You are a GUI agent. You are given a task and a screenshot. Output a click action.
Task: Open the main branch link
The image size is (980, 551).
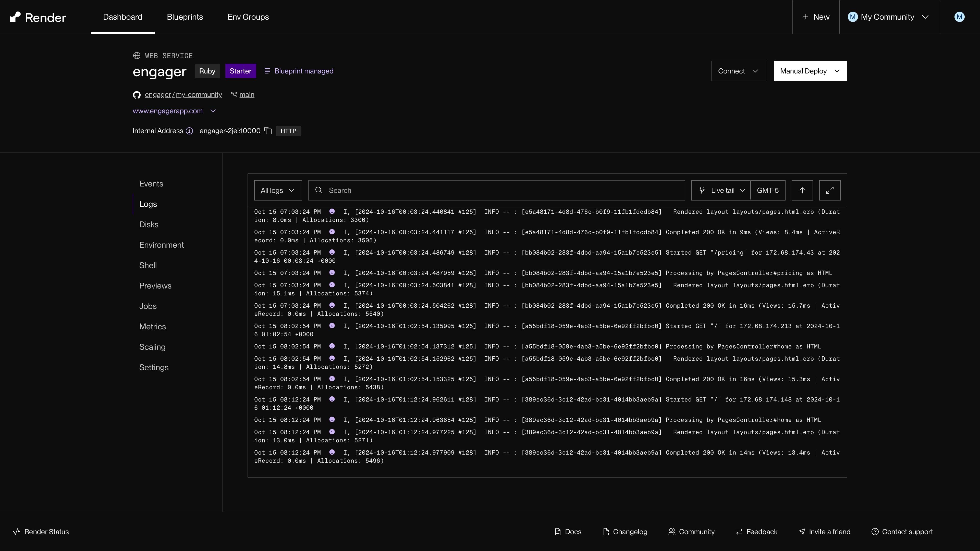pos(247,95)
